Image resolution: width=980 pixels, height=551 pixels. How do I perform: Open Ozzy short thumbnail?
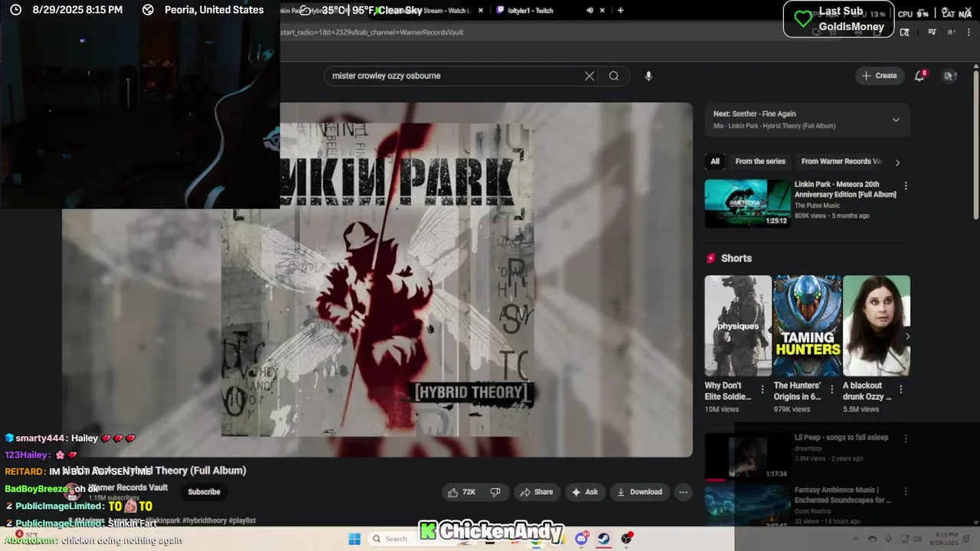[x=877, y=325]
